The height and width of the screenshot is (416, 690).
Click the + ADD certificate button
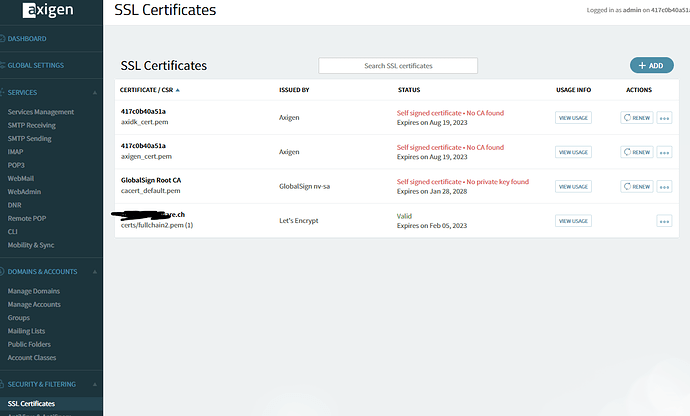coord(651,65)
